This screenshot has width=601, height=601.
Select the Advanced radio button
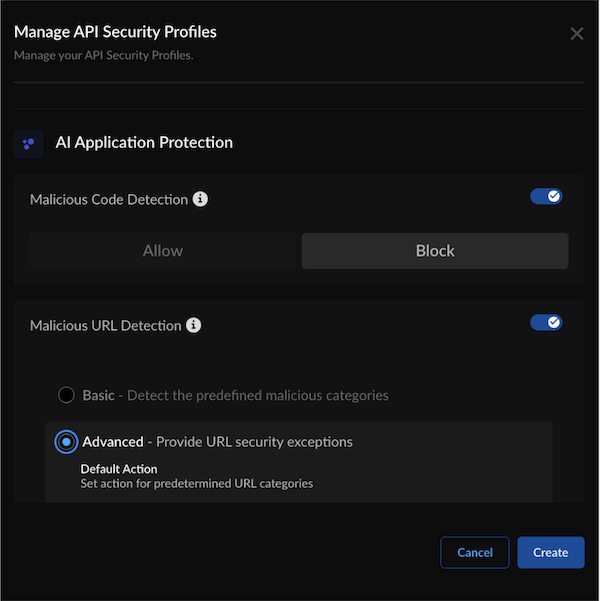pyautogui.click(x=66, y=441)
